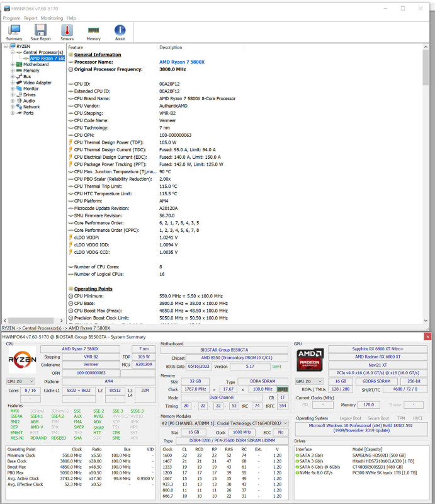Click the Motherboard chip icon in tree
Image resolution: width=435 pixels, height=504 pixels.
19,64
